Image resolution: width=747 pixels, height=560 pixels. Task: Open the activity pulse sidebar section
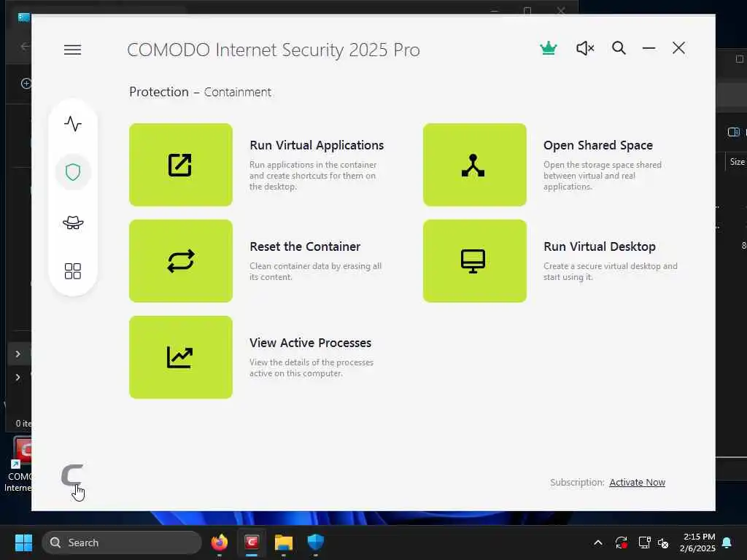pos(73,124)
